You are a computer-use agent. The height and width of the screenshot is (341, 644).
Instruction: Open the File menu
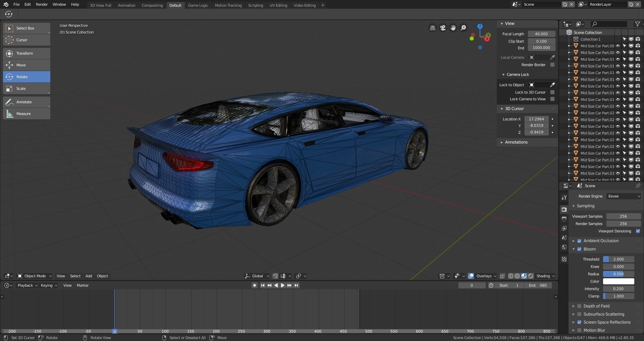pos(16,4)
